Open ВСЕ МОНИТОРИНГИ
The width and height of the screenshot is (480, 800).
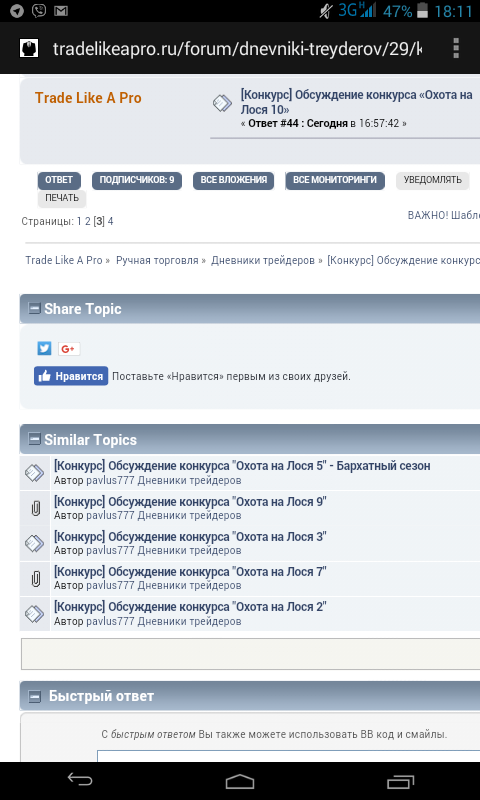[x=335, y=181]
